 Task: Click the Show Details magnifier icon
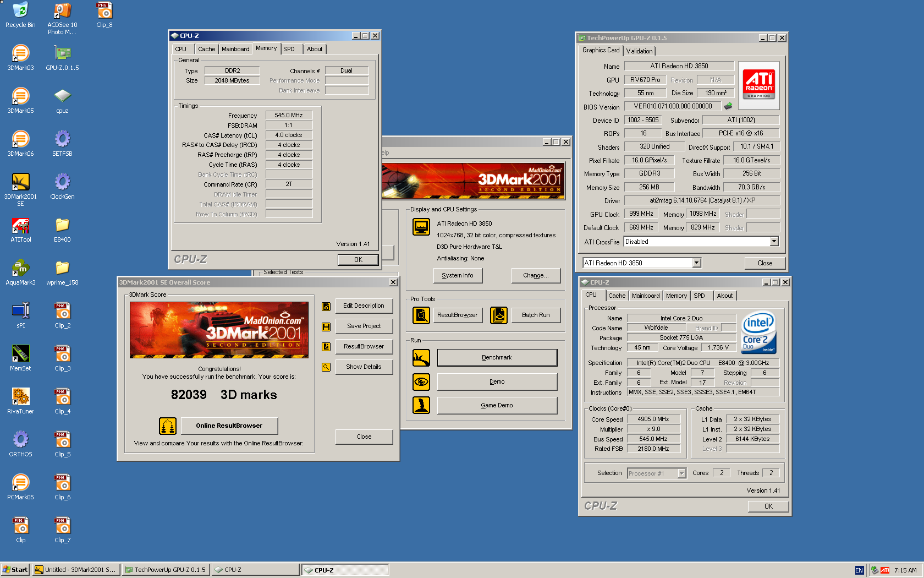click(x=326, y=367)
